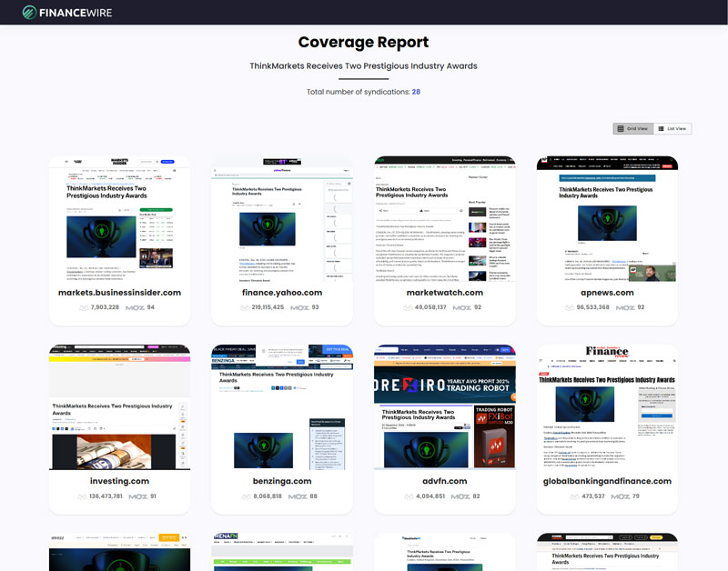
Task: Click the visitors icon under investing.com
Action: 82,496
